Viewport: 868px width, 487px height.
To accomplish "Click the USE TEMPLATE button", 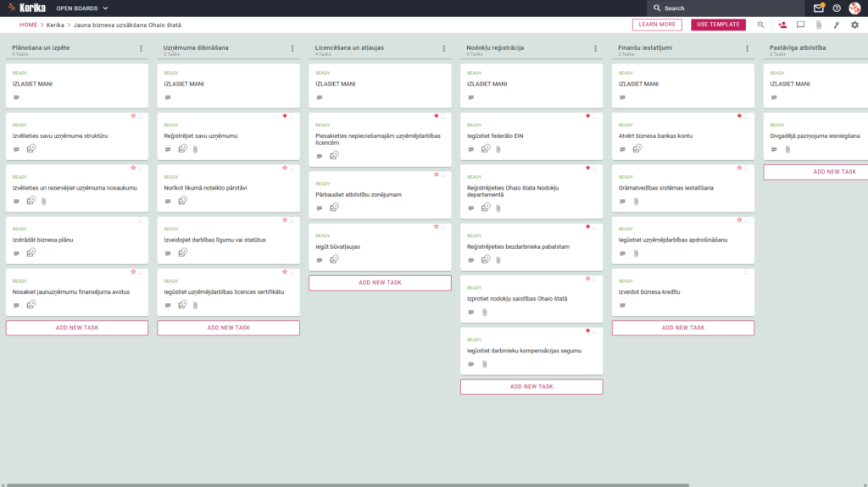I will tap(718, 25).
